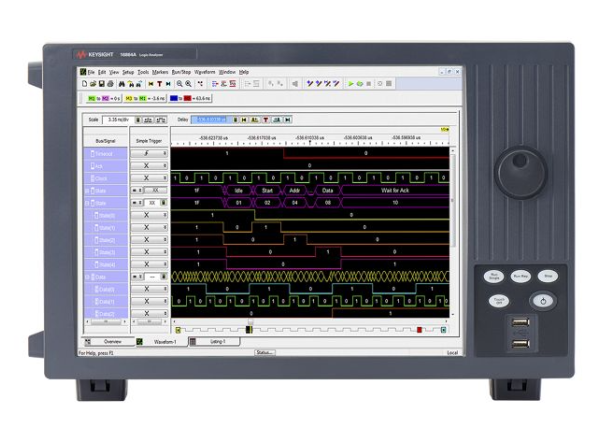Open the Waveform menu
The width and height of the screenshot is (606, 424).
point(204,72)
